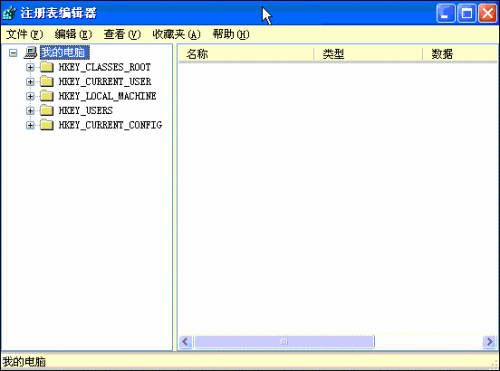The width and height of the screenshot is (500, 371).
Task: Select the HKEY_CLASSES_ROOT label
Action: pos(105,67)
